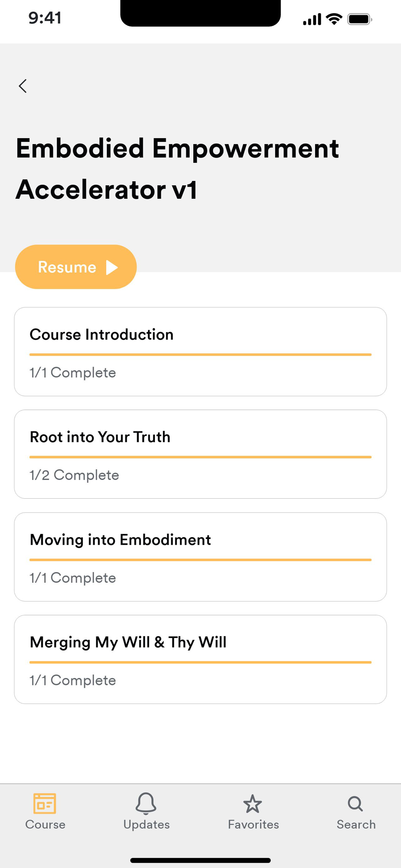Open the Search tab label
401x868 pixels.
[356, 825]
